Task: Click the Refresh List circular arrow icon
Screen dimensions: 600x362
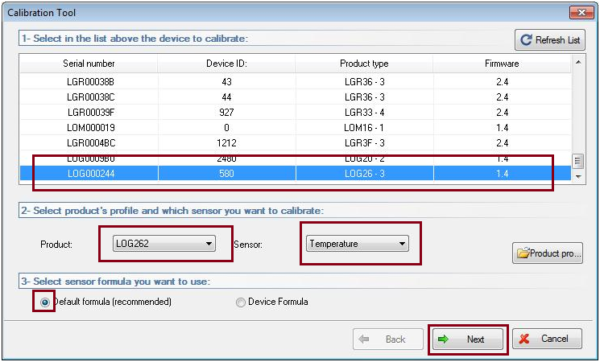Action: tap(526, 40)
